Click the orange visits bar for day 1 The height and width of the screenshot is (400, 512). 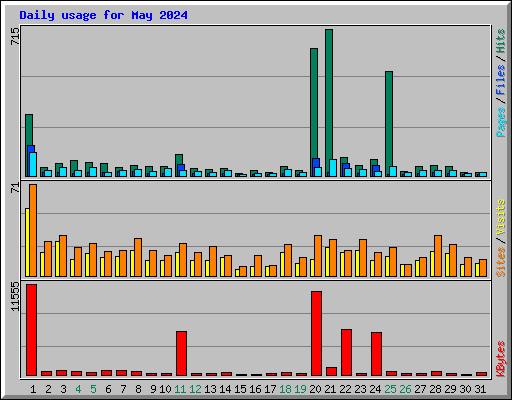tap(33, 230)
